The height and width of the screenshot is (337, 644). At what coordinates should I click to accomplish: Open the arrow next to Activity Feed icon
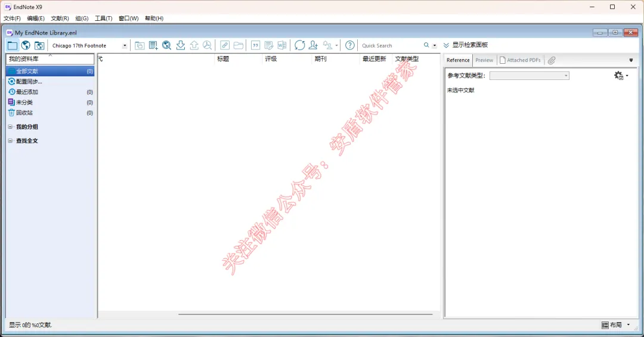[337, 45]
